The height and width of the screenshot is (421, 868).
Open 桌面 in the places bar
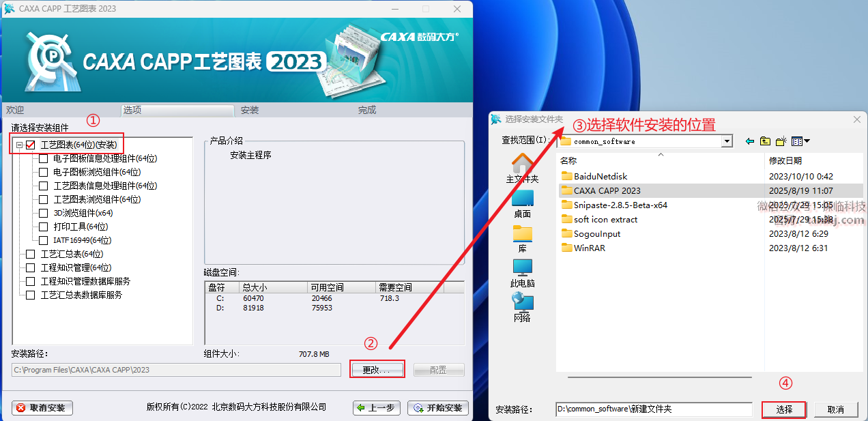(x=523, y=204)
